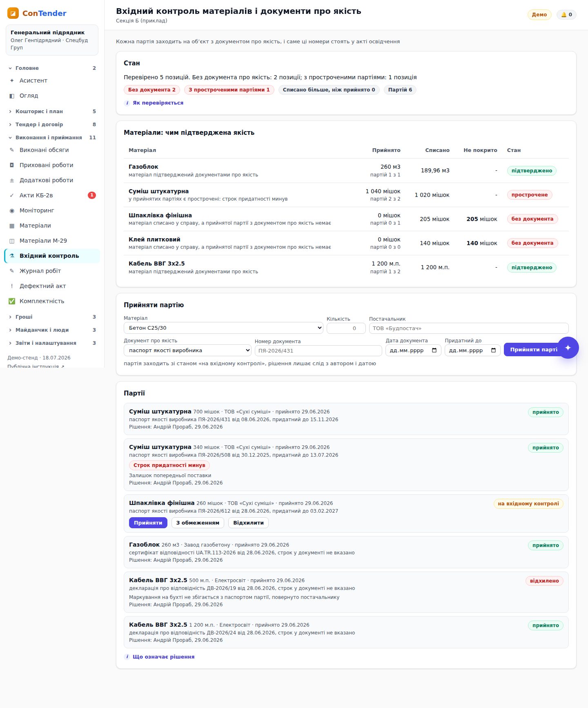Click the З обмеженням button
This screenshot has width=588, height=708.
198,523
